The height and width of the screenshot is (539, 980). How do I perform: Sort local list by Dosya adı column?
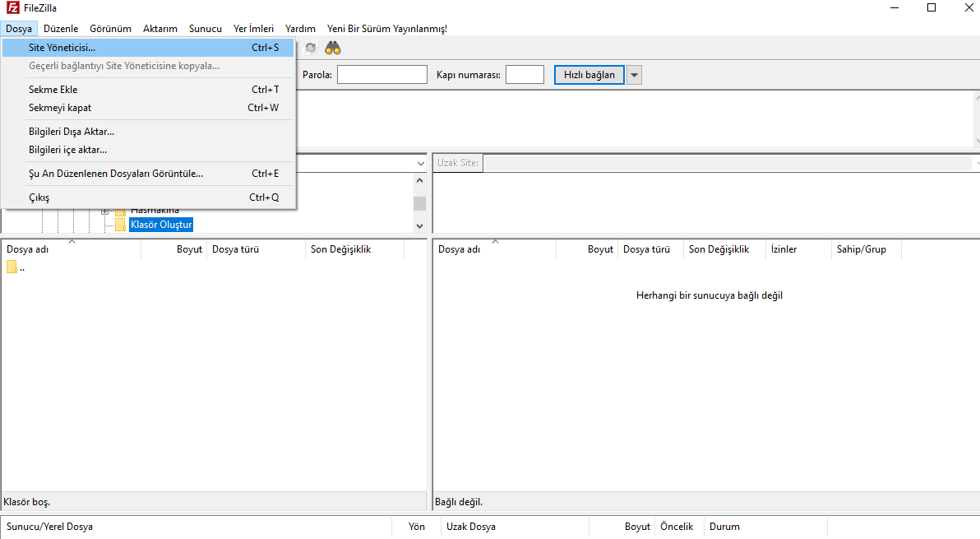[x=72, y=249]
